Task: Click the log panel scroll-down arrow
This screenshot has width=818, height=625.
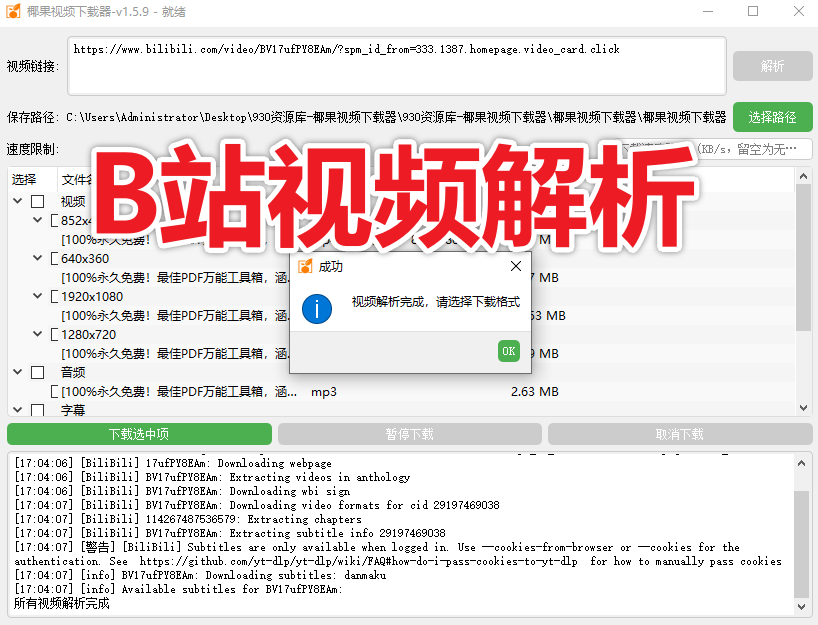Action: pos(802,606)
